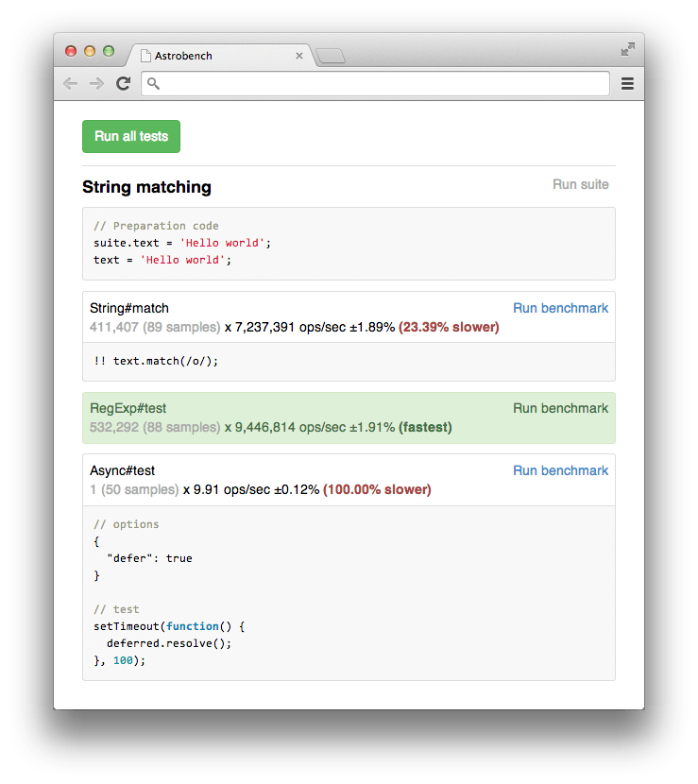This screenshot has width=698, height=784.
Task: Click the Run suite link
Action: tap(580, 184)
